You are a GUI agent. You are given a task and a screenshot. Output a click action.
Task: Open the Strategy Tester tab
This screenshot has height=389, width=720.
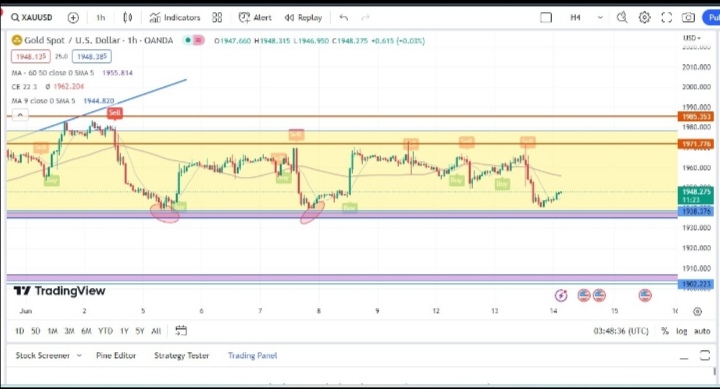pos(181,355)
